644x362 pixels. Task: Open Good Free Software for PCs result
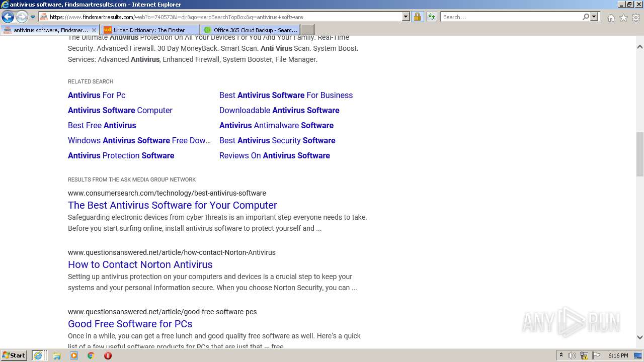point(130,324)
